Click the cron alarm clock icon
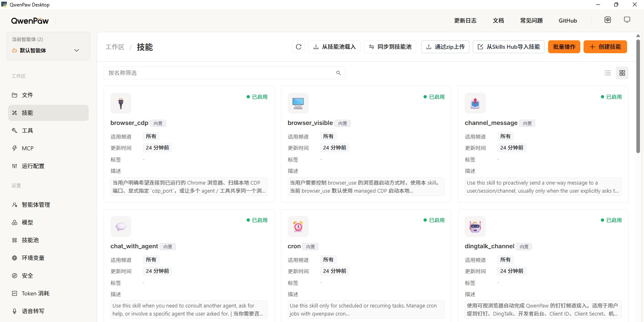The width and height of the screenshot is (644, 322). [x=298, y=226]
